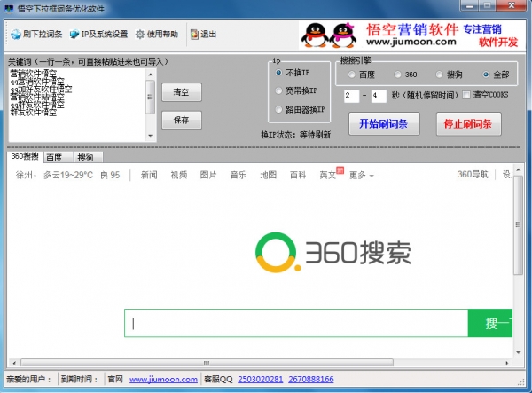Open 地图 link in 360 page
532x393 pixels.
pos(268,175)
